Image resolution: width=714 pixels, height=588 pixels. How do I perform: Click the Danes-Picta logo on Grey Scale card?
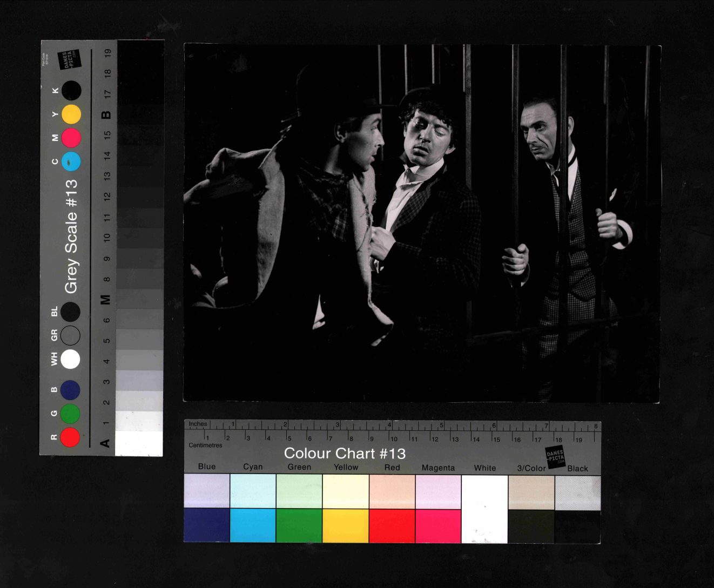click(70, 59)
